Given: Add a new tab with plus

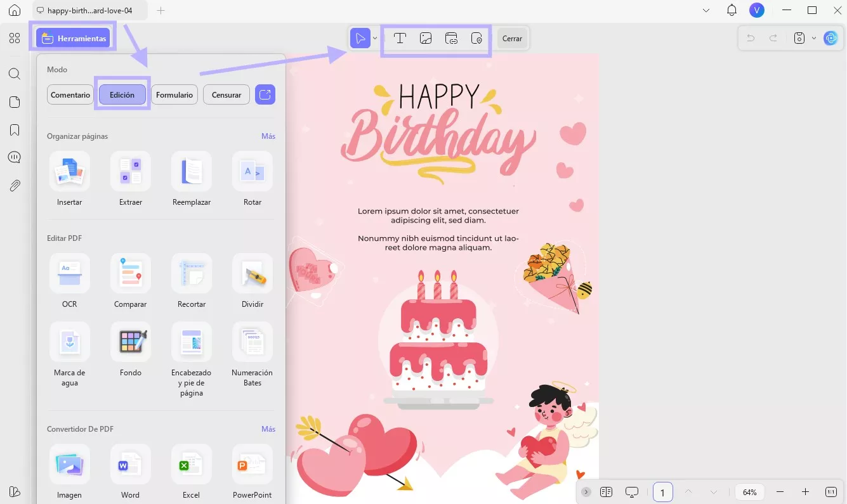Looking at the screenshot, I should pyautogui.click(x=161, y=10).
